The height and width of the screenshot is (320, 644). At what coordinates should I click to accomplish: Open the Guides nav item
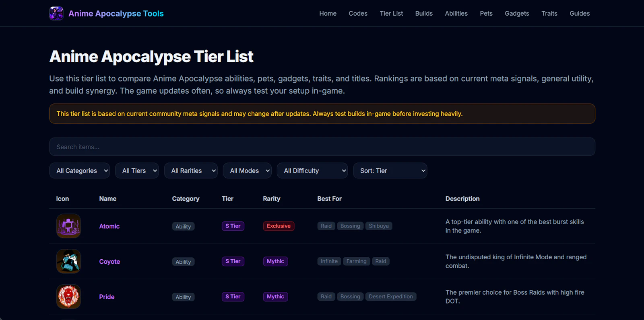[580, 13]
